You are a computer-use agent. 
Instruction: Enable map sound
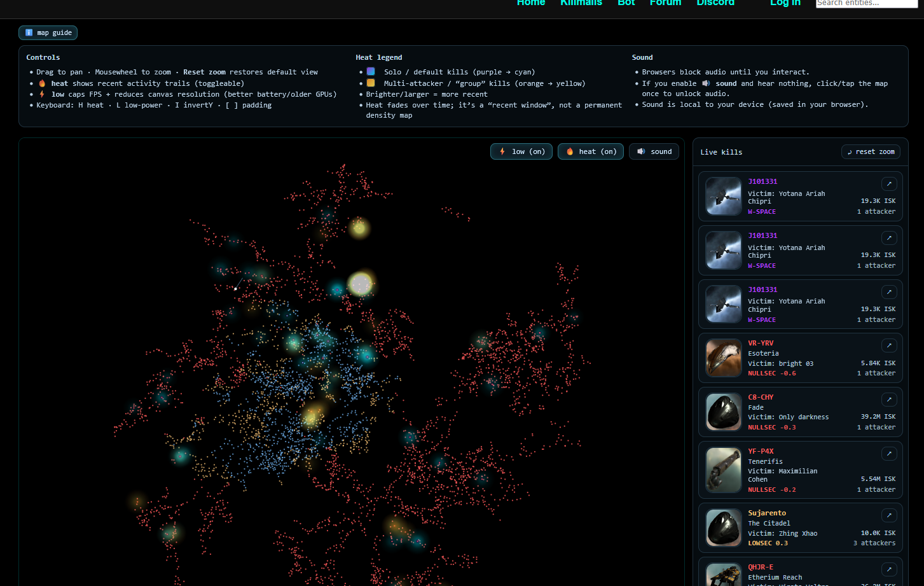point(654,151)
